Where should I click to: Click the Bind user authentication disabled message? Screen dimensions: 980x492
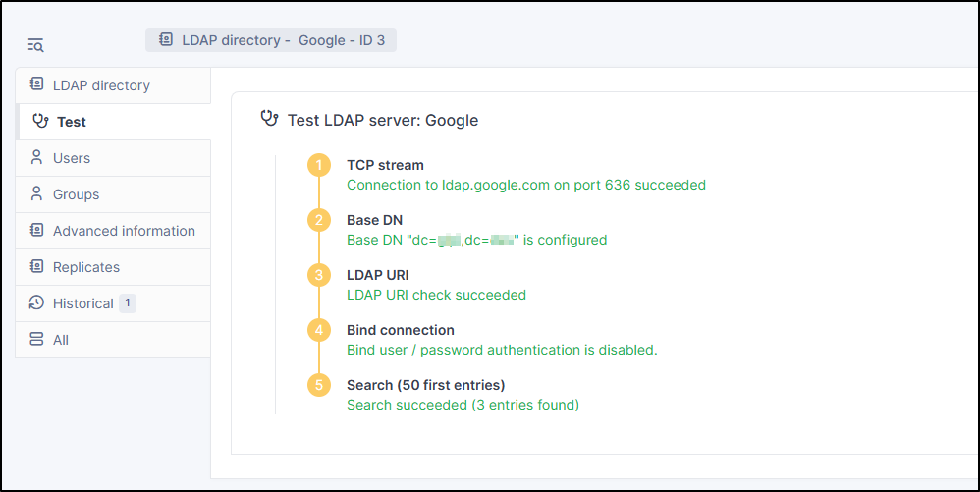(502, 350)
